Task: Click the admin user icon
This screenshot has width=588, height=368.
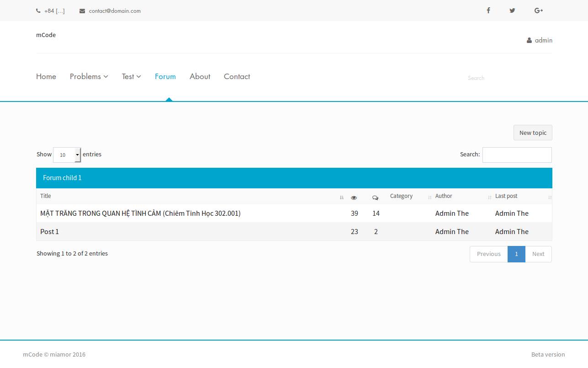Action: tap(529, 40)
